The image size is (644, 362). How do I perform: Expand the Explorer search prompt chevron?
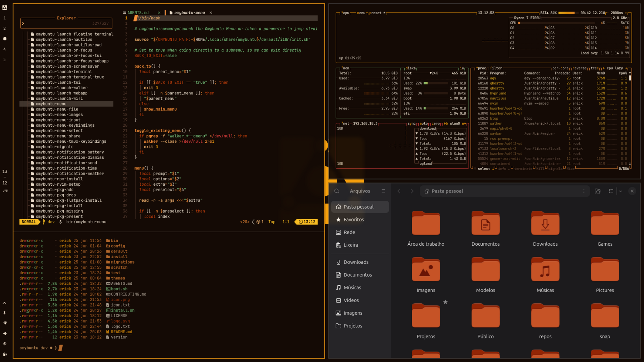[23, 23]
